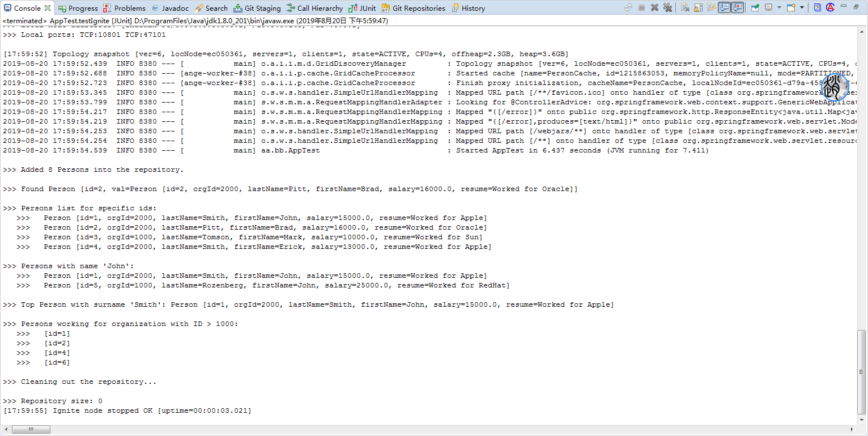Close the Console tab with its X
868x436 pixels.
(47, 8)
